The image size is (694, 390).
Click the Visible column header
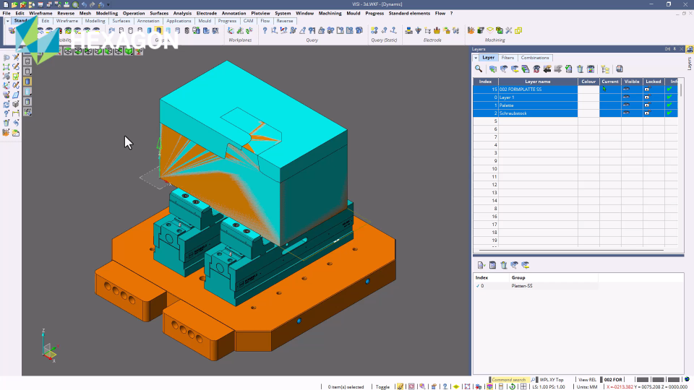(632, 81)
